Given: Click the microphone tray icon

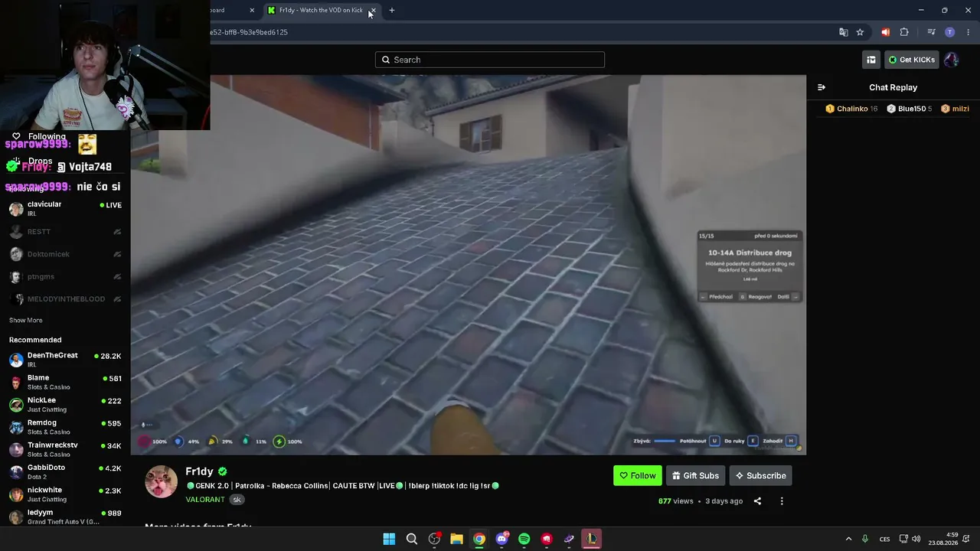Looking at the screenshot, I should pyautogui.click(x=865, y=539).
